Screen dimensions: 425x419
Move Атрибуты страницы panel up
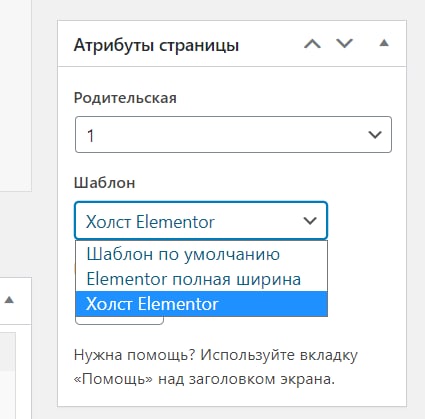tap(312, 44)
